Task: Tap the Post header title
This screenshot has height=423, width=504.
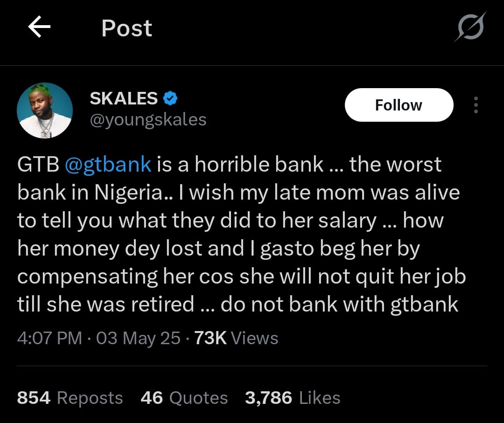Action: coord(126,28)
